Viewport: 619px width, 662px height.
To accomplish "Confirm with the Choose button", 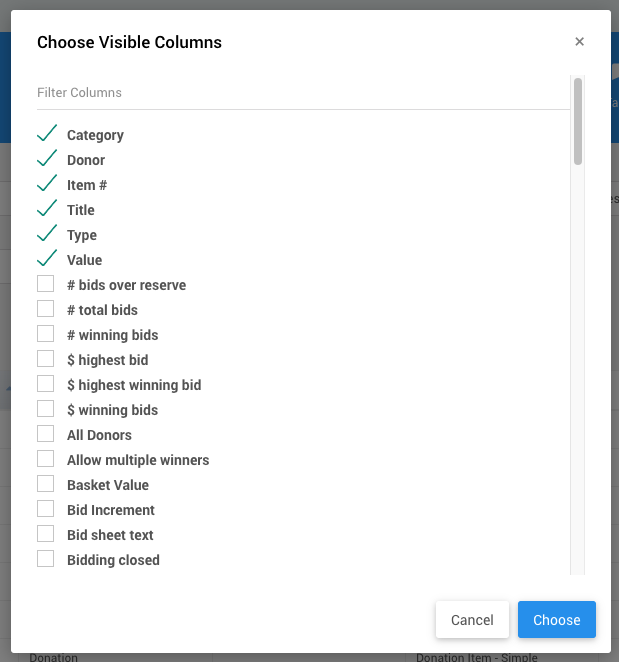I will [x=556, y=620].
